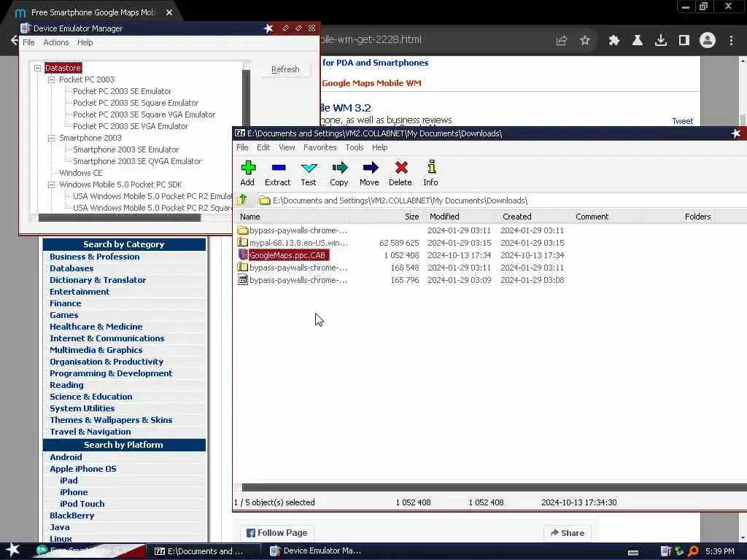Click the Share button
Image resolution: width=747 pixels, height=560 pixels.
click(568, 533)
